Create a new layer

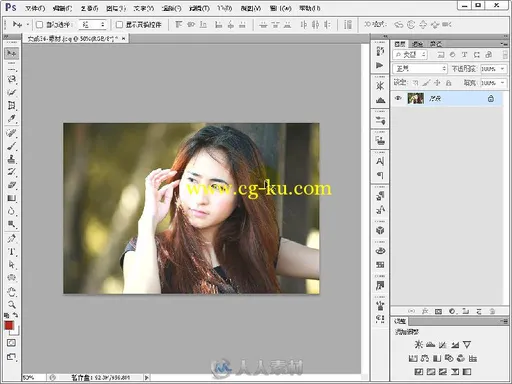tap(479, 311)
